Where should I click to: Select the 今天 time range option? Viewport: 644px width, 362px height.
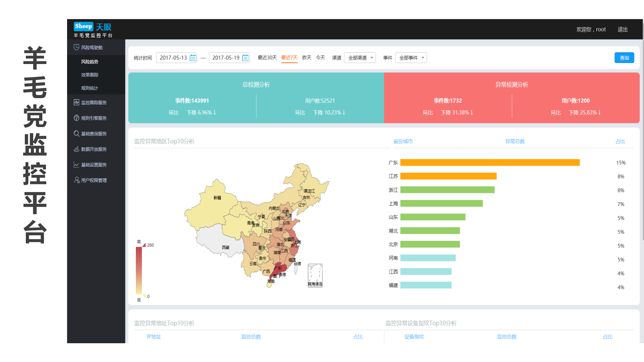320,58
